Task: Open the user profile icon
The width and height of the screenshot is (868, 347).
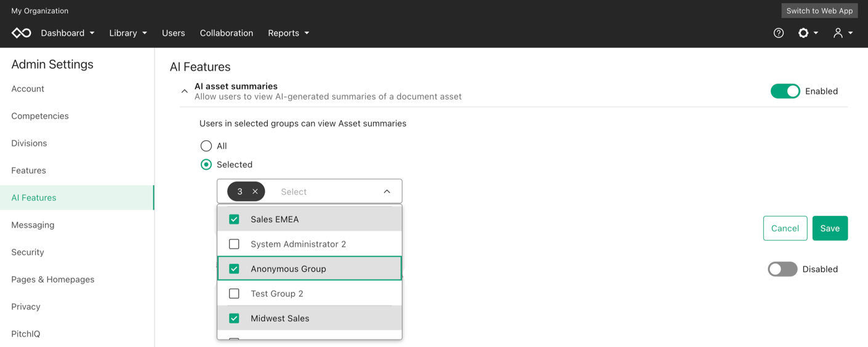Action: (x=838, y=33)
